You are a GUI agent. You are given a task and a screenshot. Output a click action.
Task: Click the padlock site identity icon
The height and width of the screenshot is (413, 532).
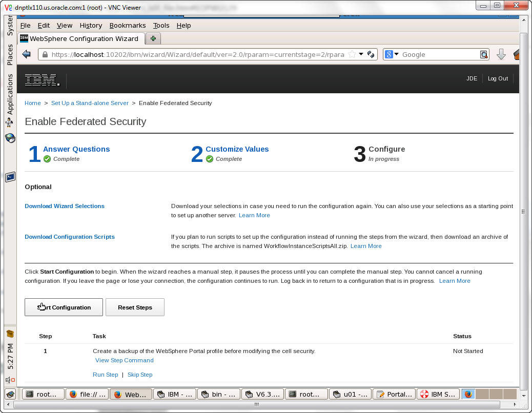tap(45, 55)
